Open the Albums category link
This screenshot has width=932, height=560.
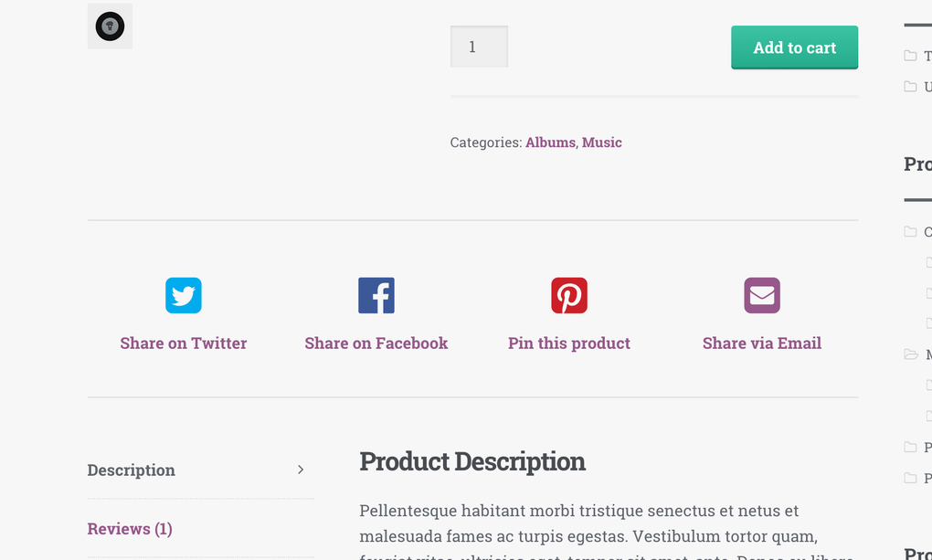coord(550,143)
